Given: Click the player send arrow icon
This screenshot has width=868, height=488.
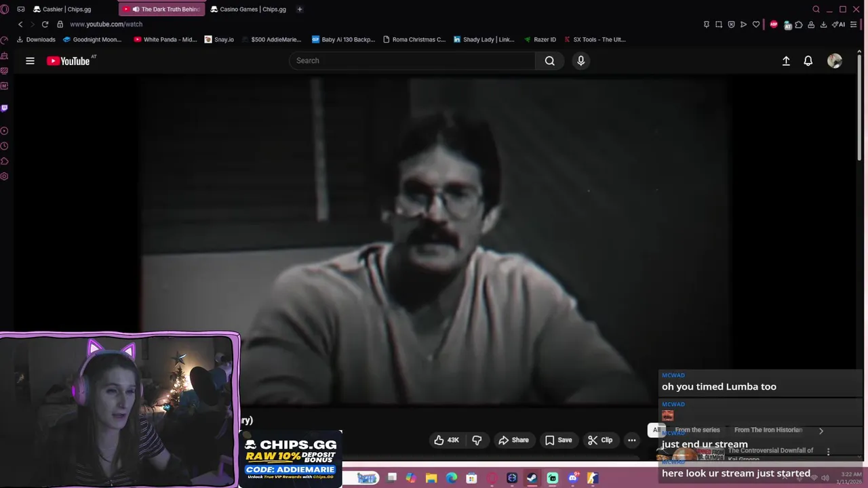Looking at the screenshot, I should (x=743, y=24).
